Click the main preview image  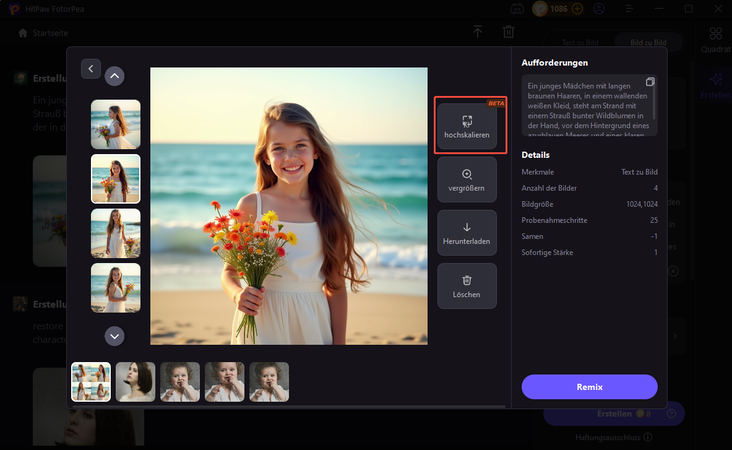[289, 206]
